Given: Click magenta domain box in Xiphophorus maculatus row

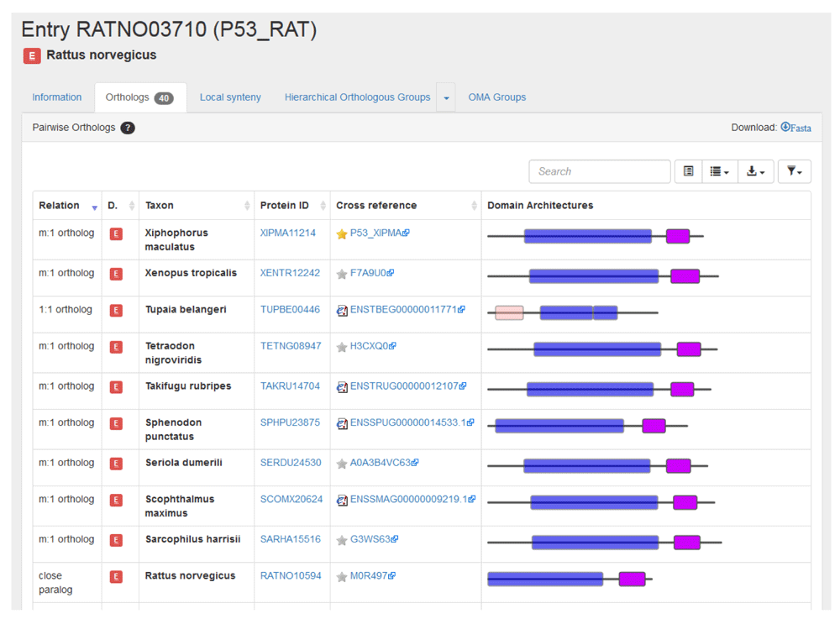Looking at the screenshot, I should pyautogui.click(x=678, y=236).
